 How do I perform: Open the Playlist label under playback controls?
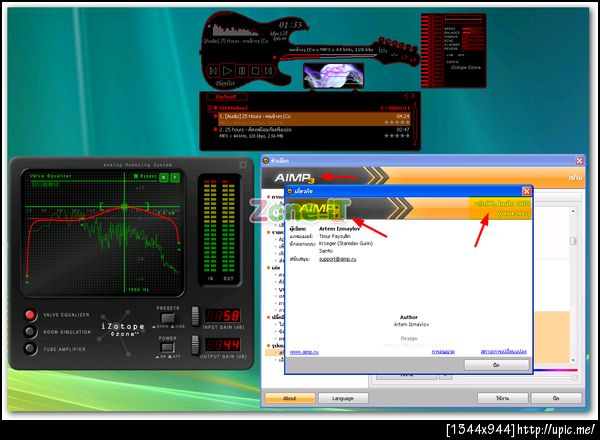tap(225, 83)
